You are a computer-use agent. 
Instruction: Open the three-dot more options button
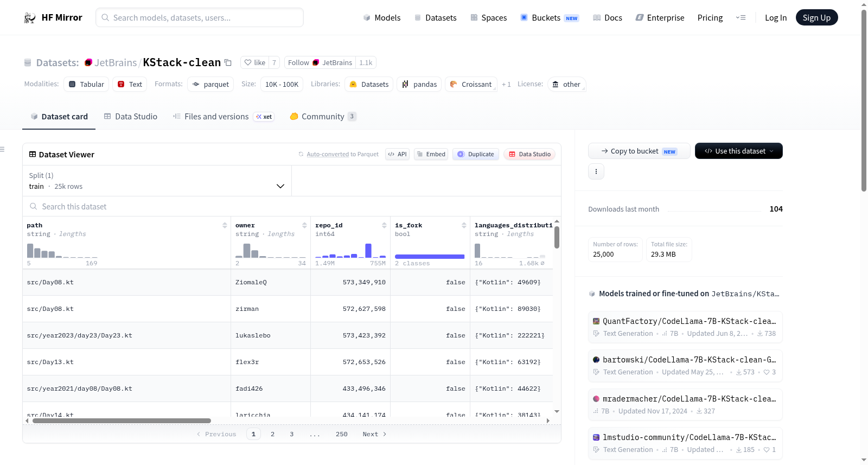click(x=596, y=171)
